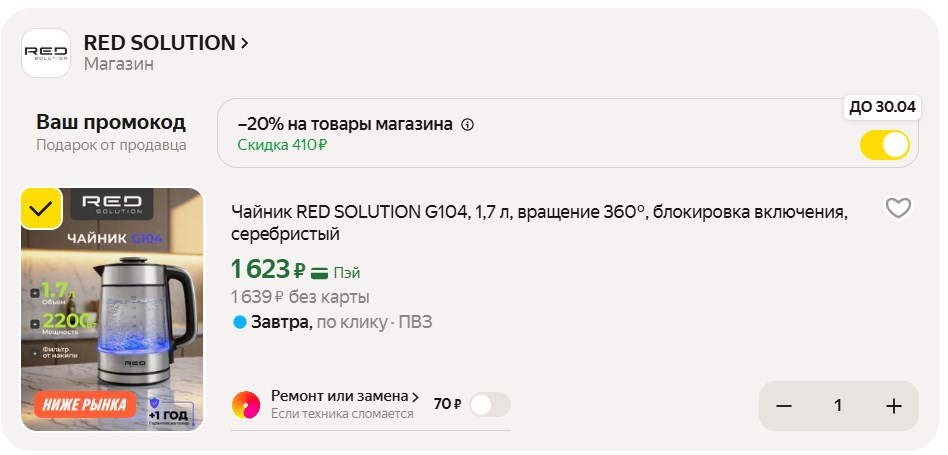Click the repair or replacement service icon

pos(246,404)
